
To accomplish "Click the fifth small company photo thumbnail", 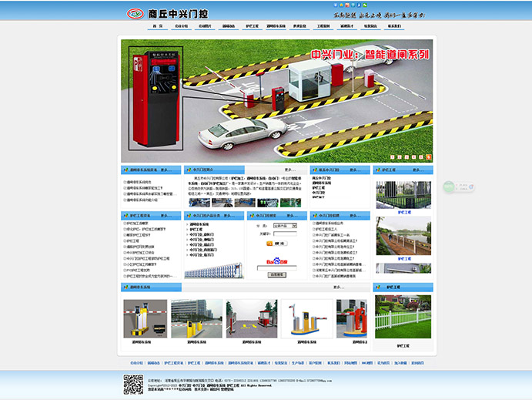I will coord(290,203).
